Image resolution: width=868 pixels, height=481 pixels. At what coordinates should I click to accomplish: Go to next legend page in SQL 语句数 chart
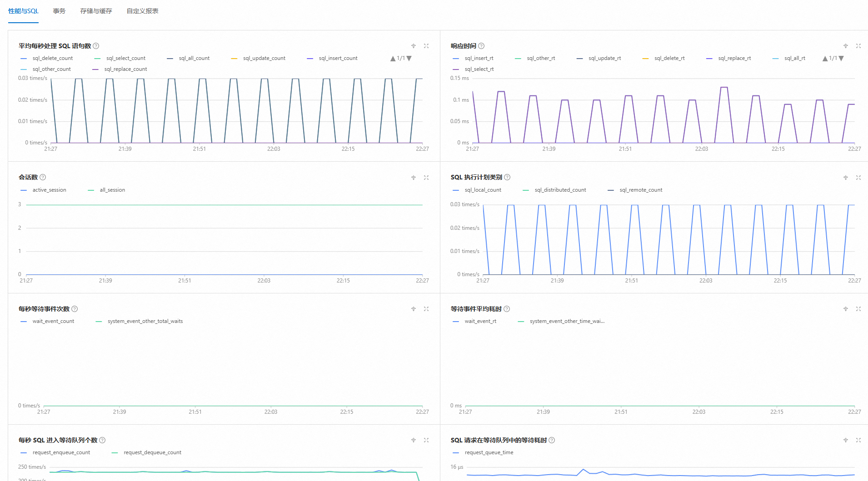[409, 59]
